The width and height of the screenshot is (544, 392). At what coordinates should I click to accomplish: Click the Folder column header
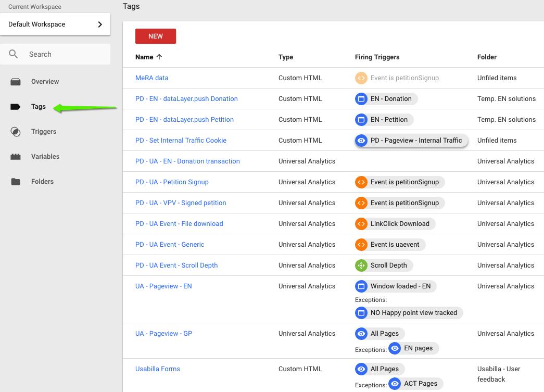point(487,57)
